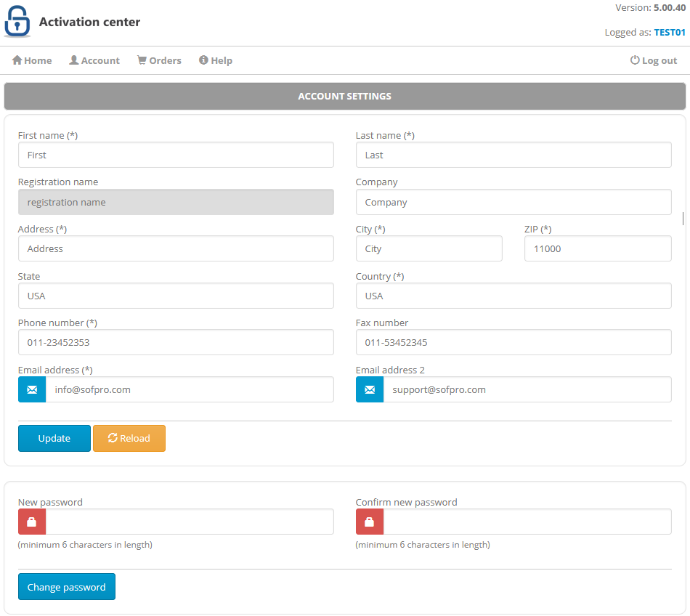Focus the Company input field
Screen dimensions: 690x616
click(x=514, y=202)
